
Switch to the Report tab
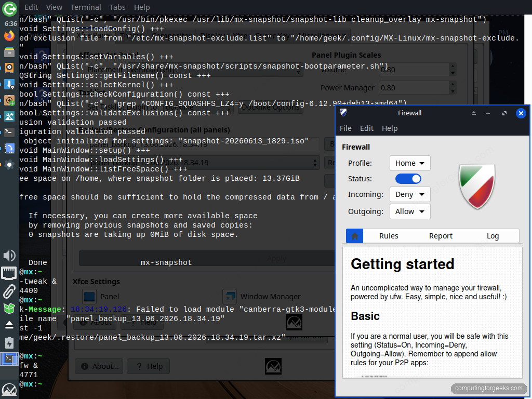[x=441, y=236]
